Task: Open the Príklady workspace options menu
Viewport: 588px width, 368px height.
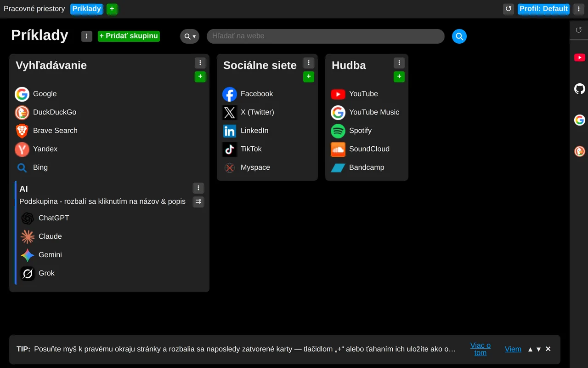Action: tap(87, 36)
